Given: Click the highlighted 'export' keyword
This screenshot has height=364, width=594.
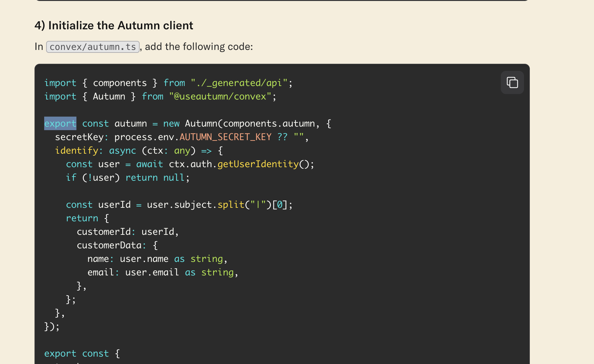Looking at the screenshot, I should click(60, 123).
